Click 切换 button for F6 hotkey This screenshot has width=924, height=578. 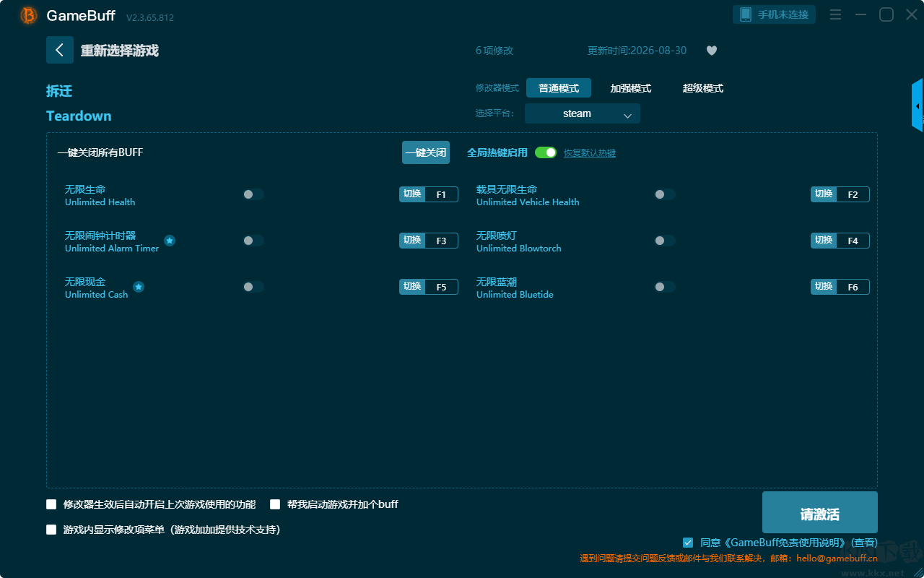[x=824, y=287]
